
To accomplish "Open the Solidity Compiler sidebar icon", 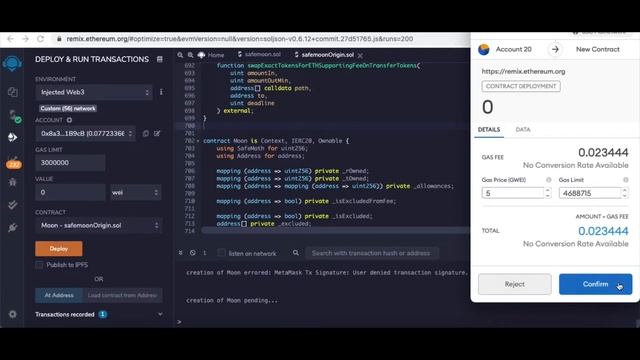I will tap(14, 116).
